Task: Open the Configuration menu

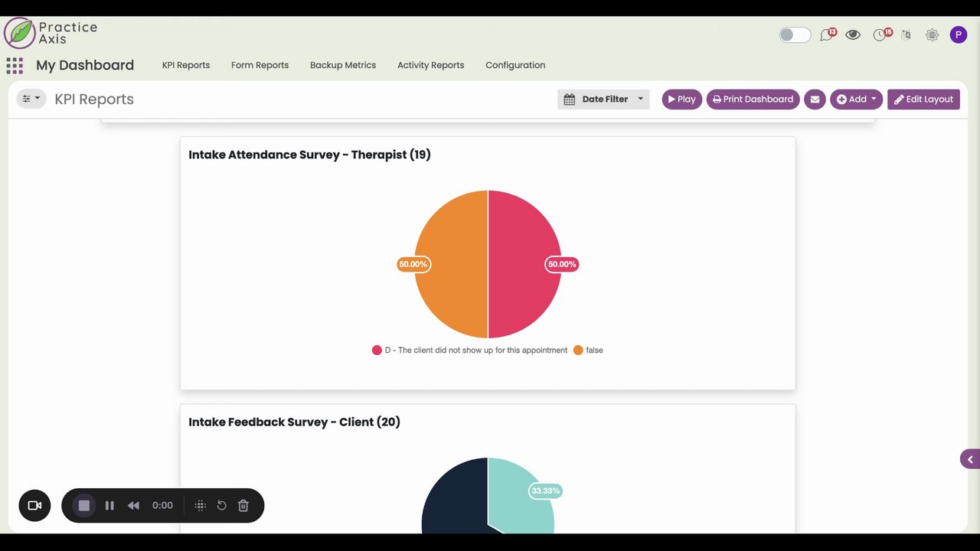Action: click(x=515, y=65)
